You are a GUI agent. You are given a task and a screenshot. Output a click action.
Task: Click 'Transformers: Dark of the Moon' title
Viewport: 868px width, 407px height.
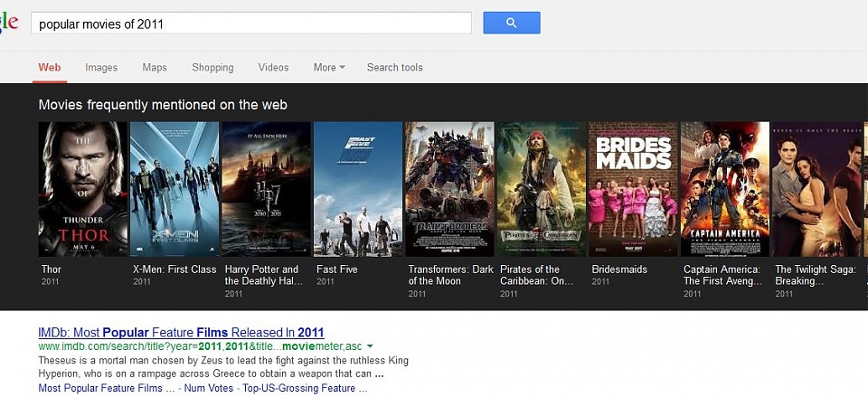450,275
